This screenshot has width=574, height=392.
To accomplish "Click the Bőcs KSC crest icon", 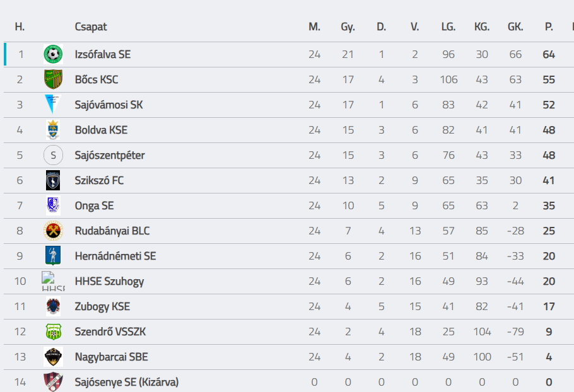I will coord(53,79).
